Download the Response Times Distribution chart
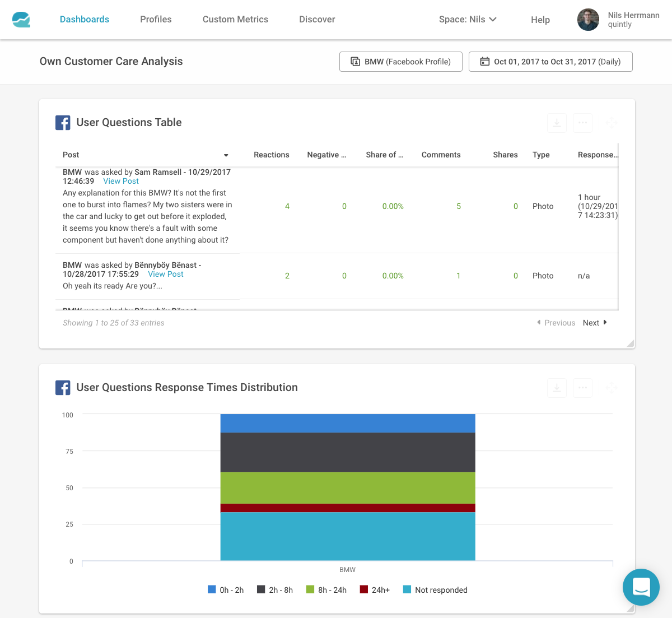Image resolution: width=672 pixels, height=618 pixels. (557, 388)
